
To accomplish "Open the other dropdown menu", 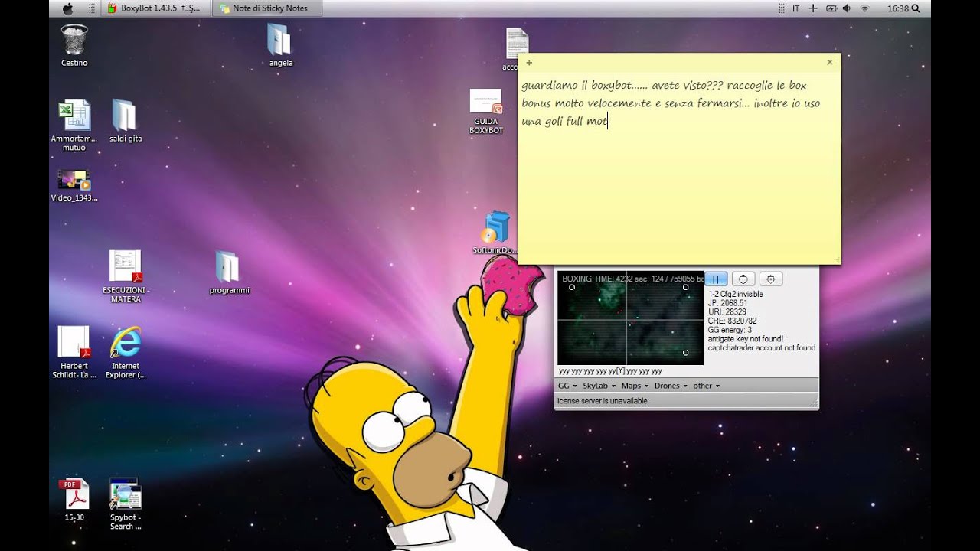I will coord(706,386).
